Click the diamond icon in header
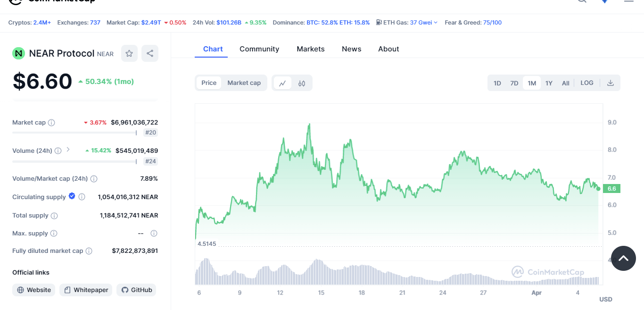 point(604,1)
